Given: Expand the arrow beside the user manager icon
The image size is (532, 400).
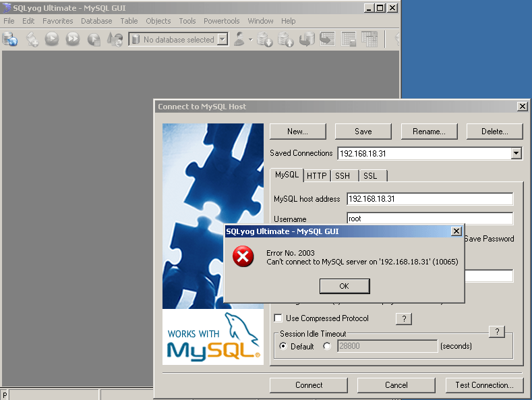Looking at the screenshot, I should click(x=250, y=40).
